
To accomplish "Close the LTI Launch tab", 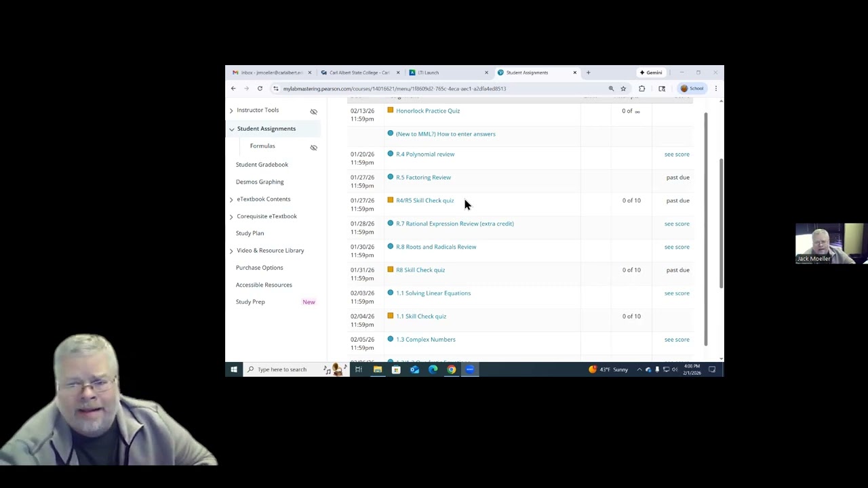I will 486,73.
